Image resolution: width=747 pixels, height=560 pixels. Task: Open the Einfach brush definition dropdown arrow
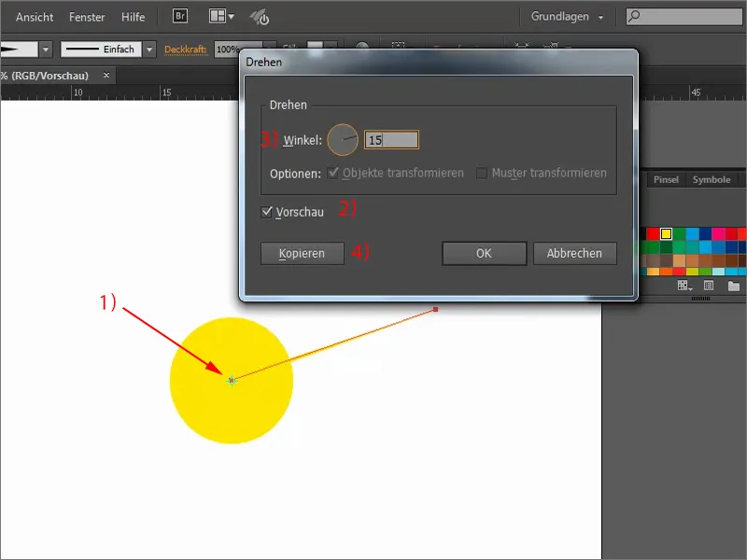click(x=149, y=49)
